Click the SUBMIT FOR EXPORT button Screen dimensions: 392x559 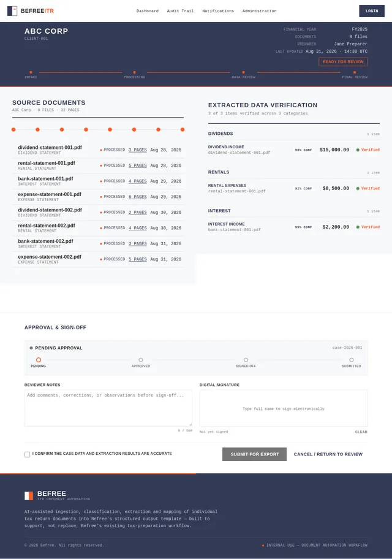[254, 454]
